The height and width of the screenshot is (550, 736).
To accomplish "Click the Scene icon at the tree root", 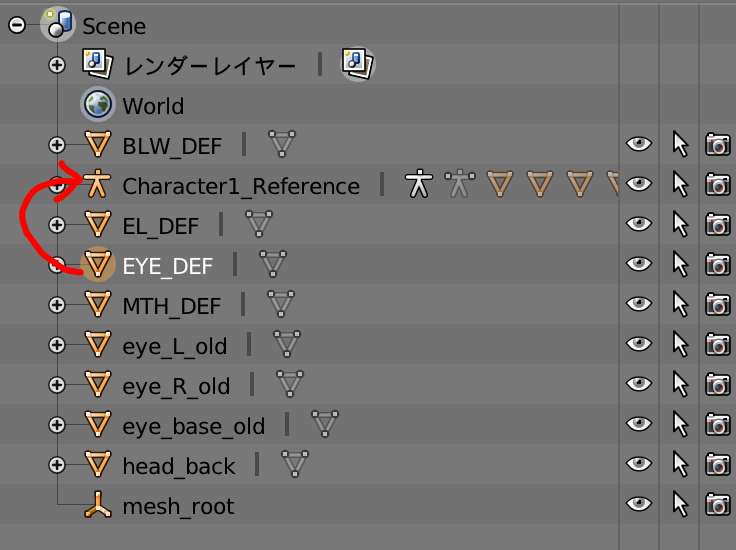I will (58, 24).
